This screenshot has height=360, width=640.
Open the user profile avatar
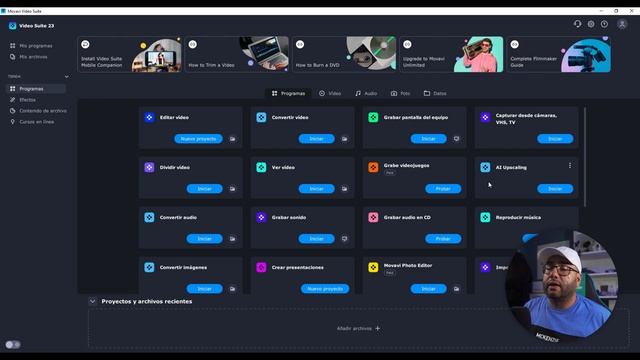pyautogui.click(x=622, y=24)
